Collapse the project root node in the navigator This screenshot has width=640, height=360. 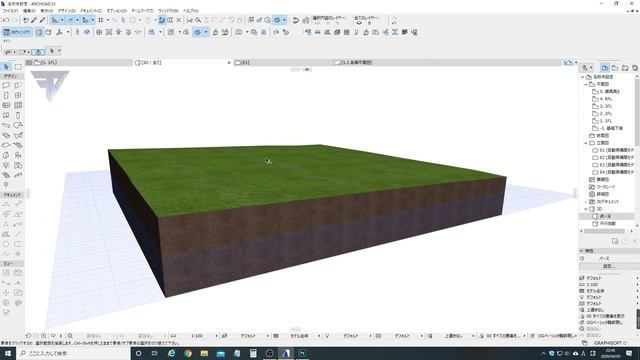[x=582, y=77]
